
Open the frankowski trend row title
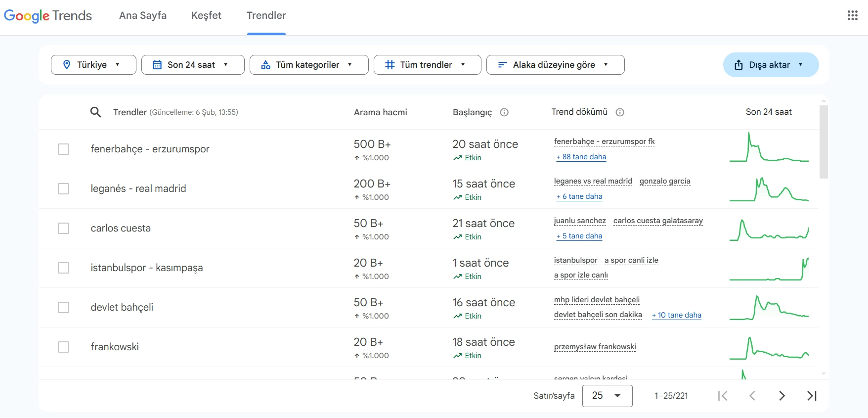tap(115, 347)
